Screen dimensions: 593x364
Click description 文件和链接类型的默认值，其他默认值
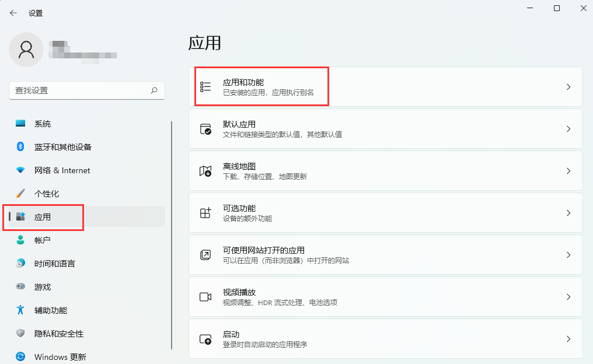point(282,135)
